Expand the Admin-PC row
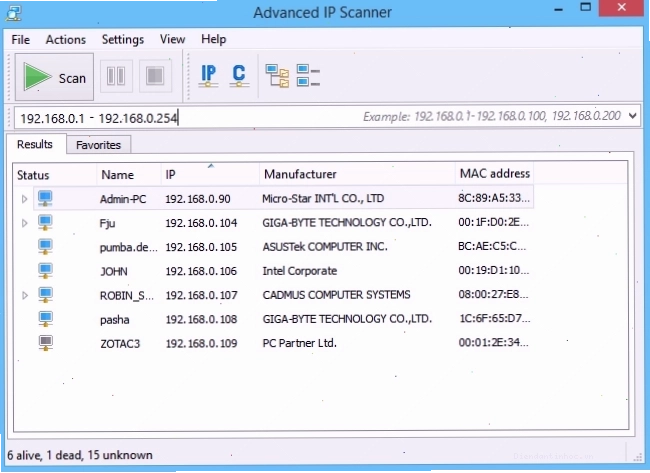Image resolution: width=650 pixels, height=473 pixels. point(24,199)
